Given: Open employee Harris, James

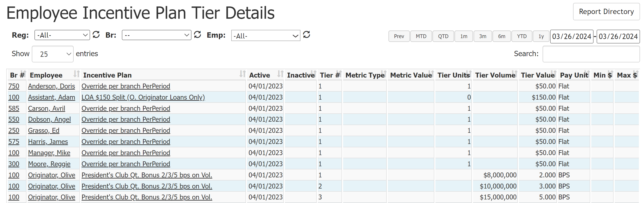Looking at the screenshot, I should coord(48,141).
